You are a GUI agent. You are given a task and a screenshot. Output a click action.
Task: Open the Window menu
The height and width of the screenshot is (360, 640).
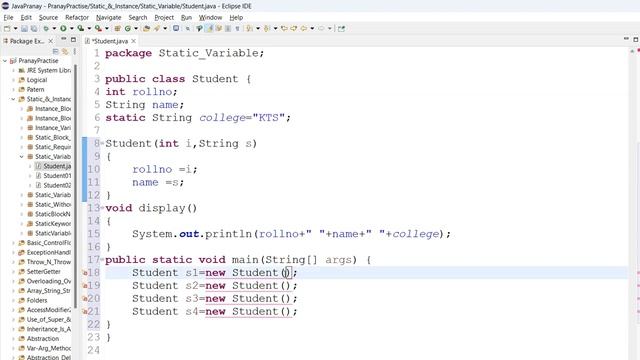coord(210,18)
